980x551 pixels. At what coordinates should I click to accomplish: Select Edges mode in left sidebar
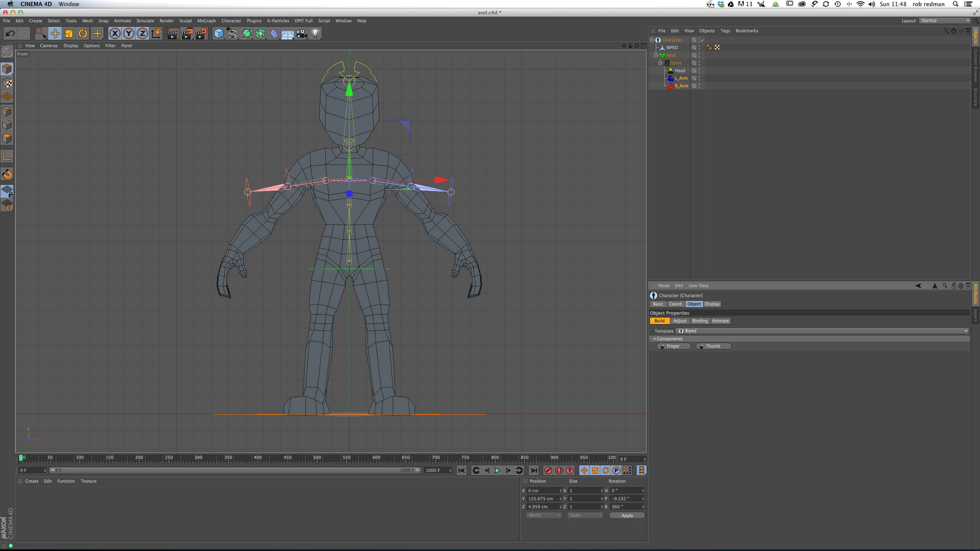(x=7, y=125)
